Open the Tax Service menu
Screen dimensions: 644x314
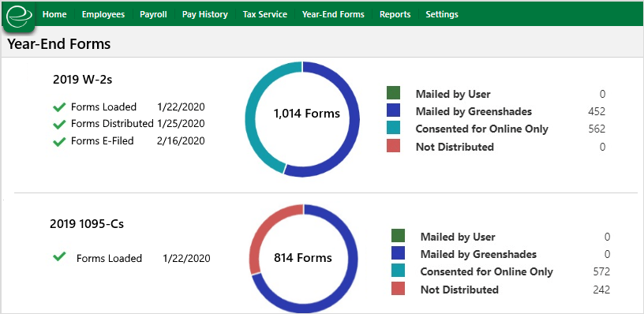(x=265, y=14)
